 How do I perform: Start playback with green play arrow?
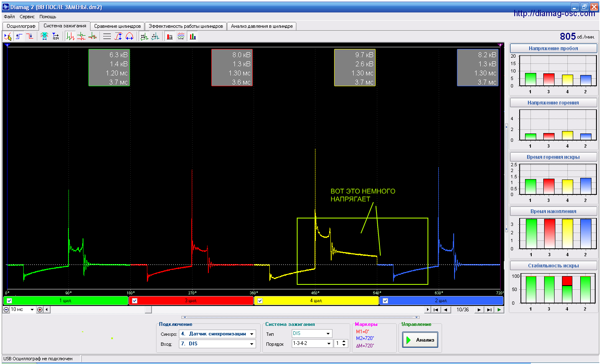(x=499, y=310)
